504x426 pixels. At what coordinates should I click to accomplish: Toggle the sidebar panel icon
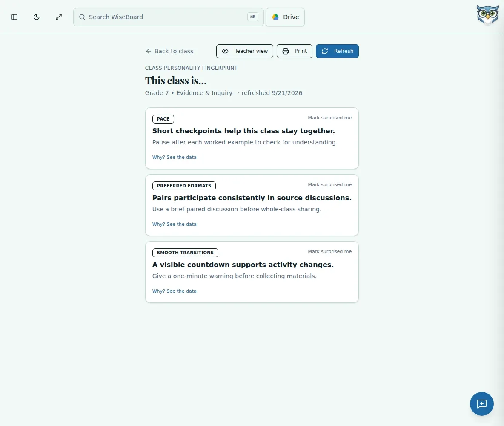click(x=14, y=17)
